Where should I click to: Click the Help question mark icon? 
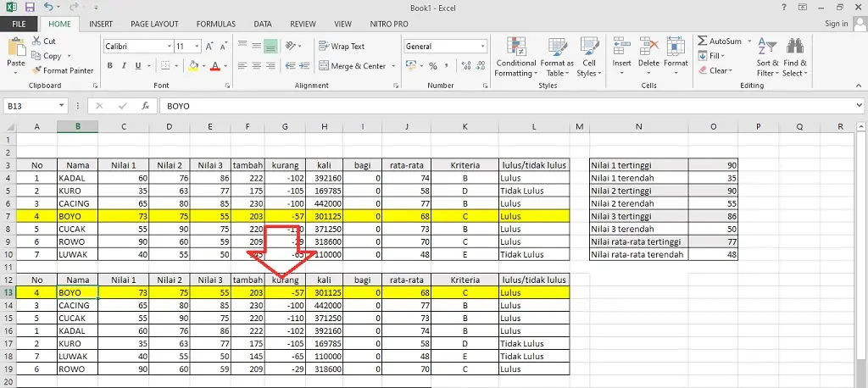tap(784, 8)
